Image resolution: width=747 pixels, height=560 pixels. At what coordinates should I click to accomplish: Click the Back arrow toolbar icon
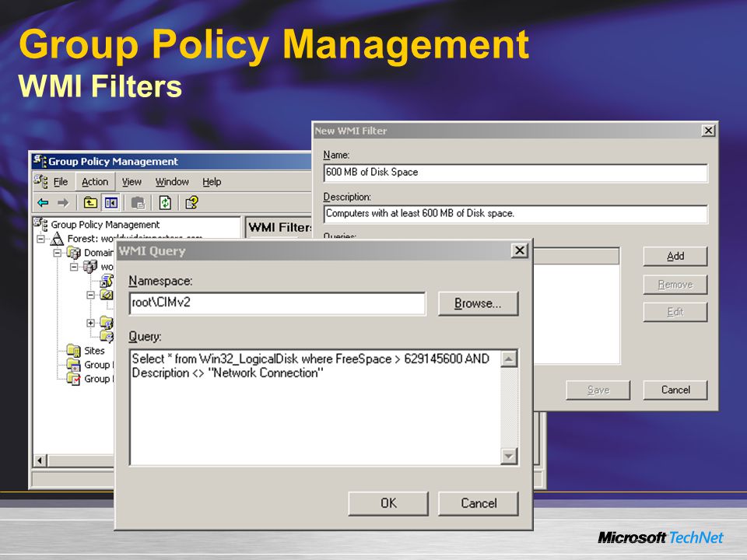pyautogui.click(x=43, y=203)
